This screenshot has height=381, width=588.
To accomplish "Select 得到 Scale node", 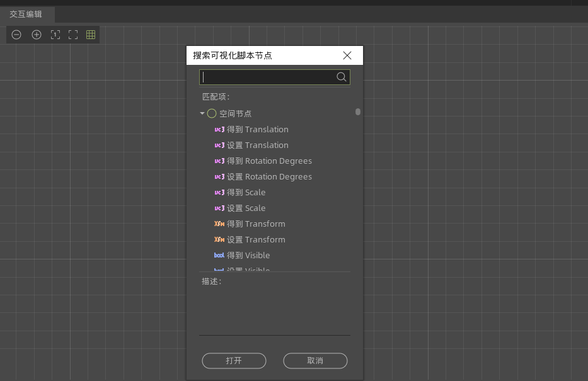I will (246, 193).
